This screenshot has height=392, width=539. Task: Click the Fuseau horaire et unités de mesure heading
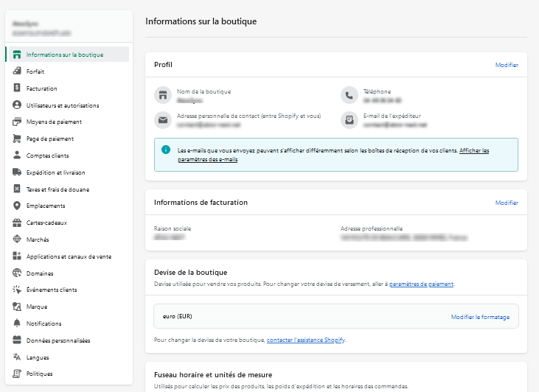click(213, 374)
